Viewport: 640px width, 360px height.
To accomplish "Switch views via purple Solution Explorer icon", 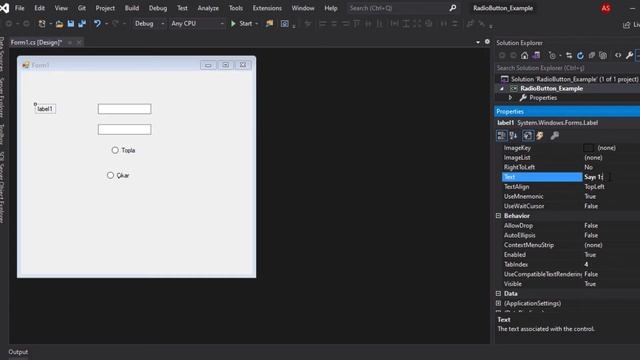I will (536, 56).
